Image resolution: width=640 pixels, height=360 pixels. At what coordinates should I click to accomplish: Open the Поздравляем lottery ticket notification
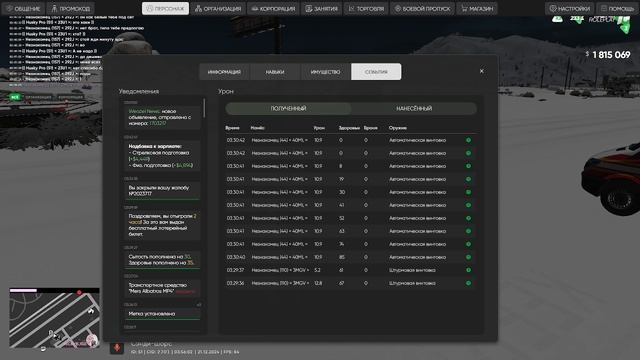pos(162,225)
